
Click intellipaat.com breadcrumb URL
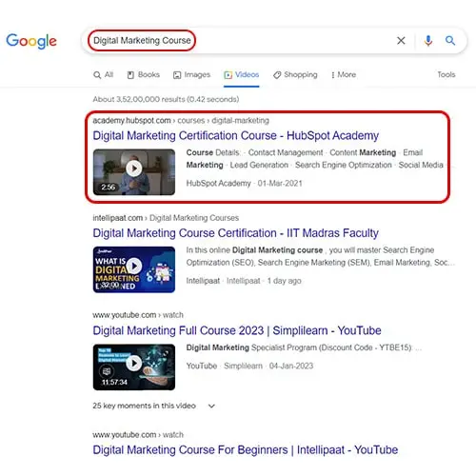coord(166,218)
